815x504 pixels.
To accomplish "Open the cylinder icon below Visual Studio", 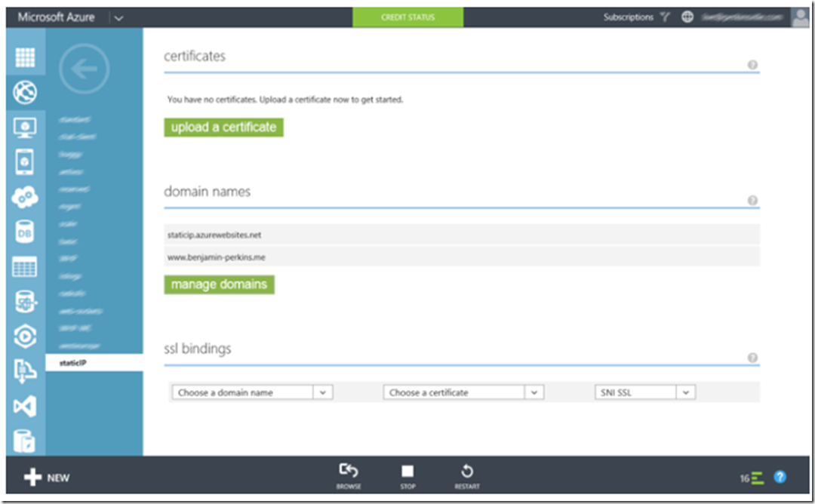I will [25, 441].
